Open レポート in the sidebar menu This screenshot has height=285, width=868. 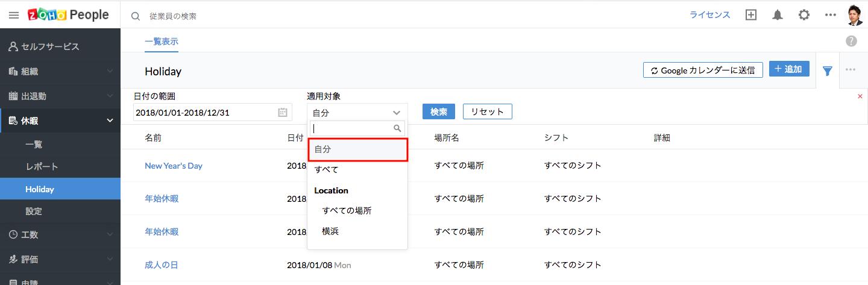(x=42, y=166)
